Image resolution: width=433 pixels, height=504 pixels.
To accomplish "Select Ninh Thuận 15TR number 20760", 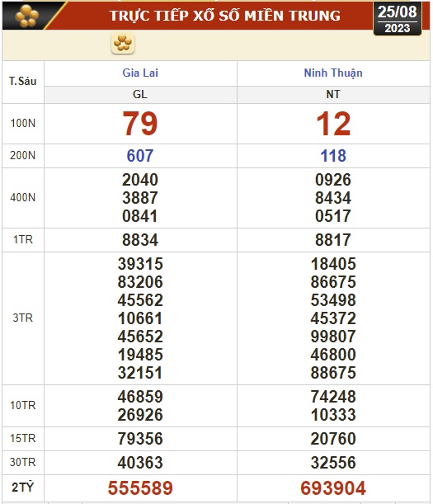I will (x=333, y=439).
